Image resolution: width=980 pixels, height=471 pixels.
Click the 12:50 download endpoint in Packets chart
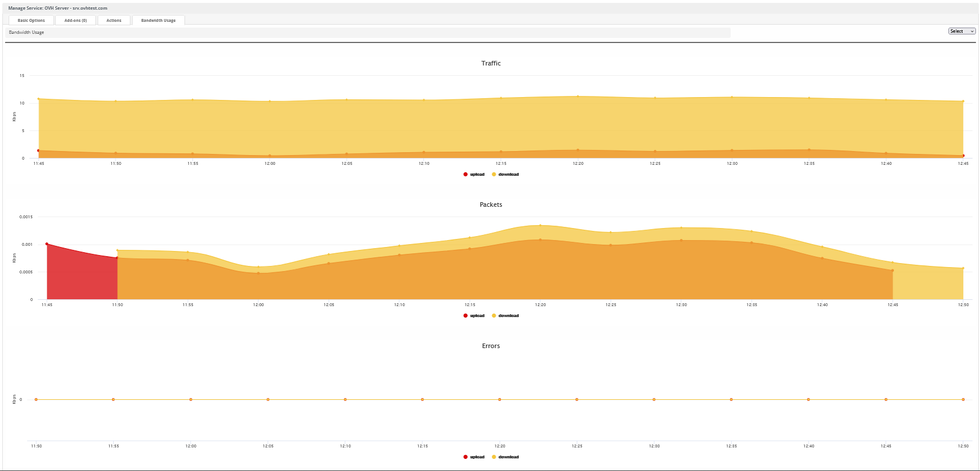[x=963, y=268]
